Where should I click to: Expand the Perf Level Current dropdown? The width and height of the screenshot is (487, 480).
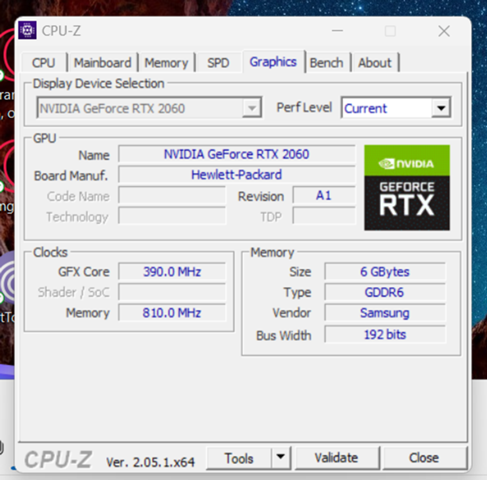tap(396, 108)
